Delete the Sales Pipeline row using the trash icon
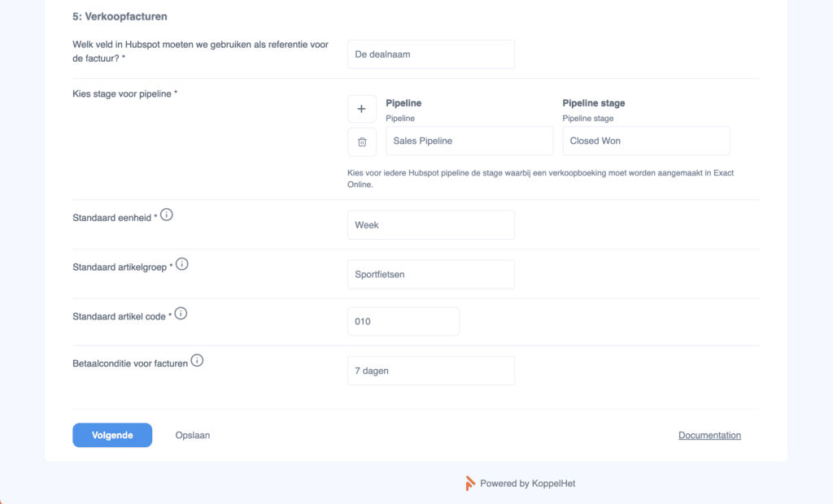833x504 pixels. (x=361, y=141)
